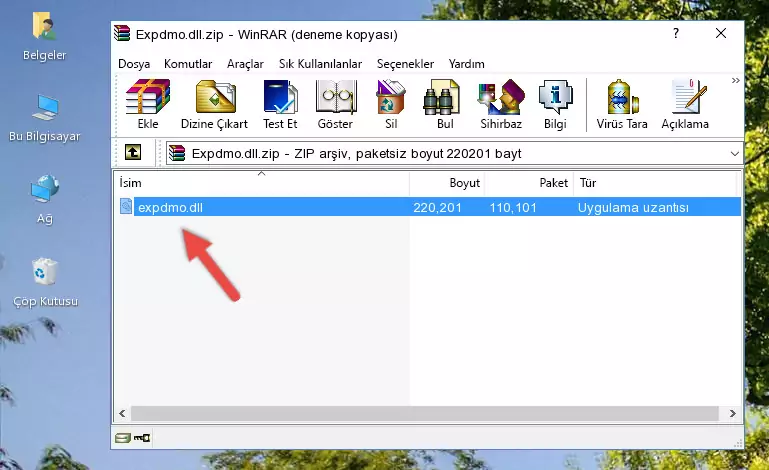Click the expdmo.dll file icon
The height and width of the screenshot is (470, 769).
tap(126, 207)
